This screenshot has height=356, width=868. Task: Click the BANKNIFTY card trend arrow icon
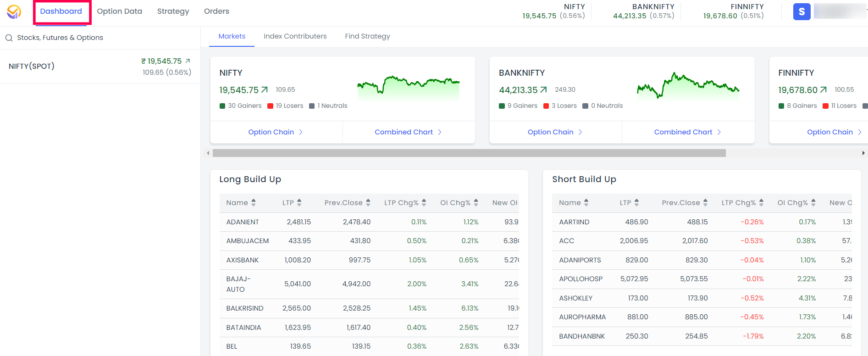coord(544,90)
